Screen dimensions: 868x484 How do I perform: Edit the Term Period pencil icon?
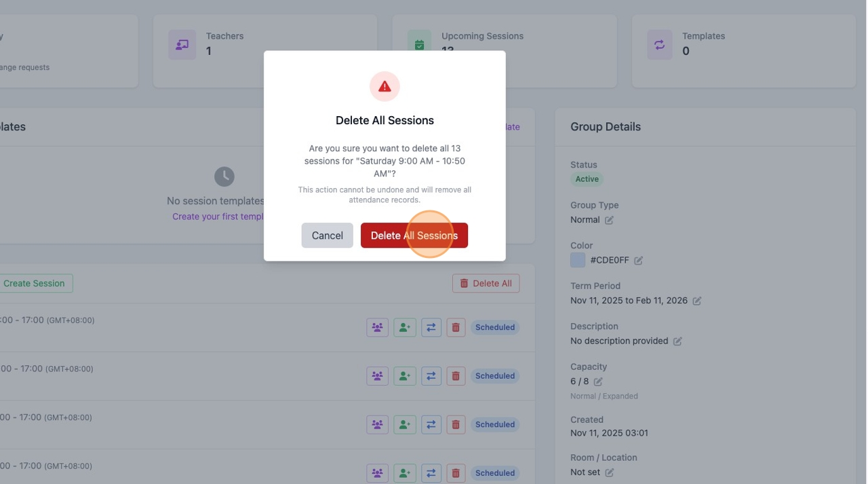[697, 301]
